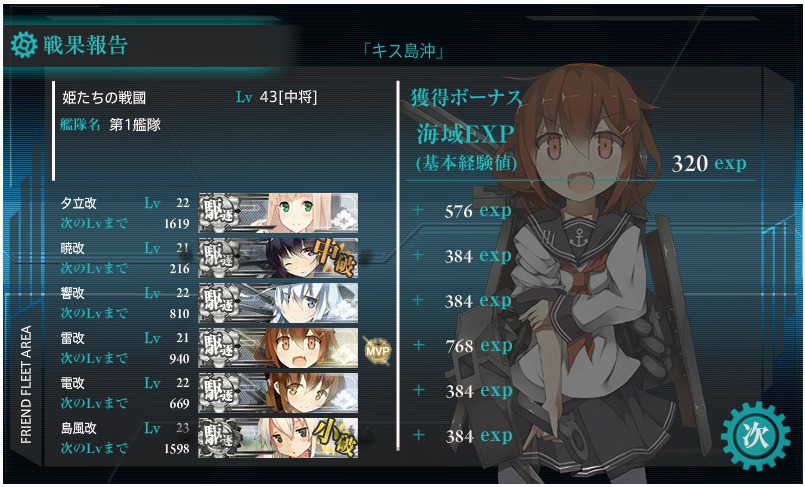The image size is (805, 487).
Task: Select 暁改 ship banner
Action: 278,258
